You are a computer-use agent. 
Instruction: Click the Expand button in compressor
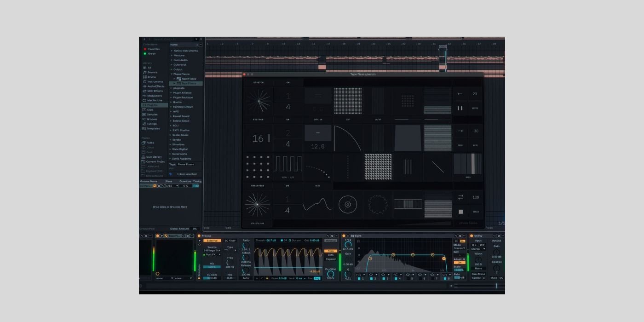[331, 259]
